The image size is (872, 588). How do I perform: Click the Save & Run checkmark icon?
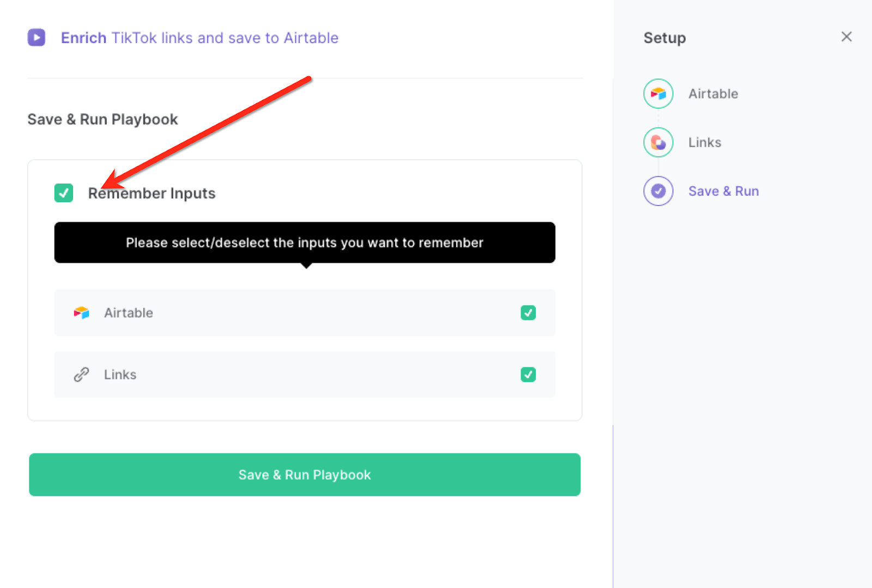pos(658,191)
